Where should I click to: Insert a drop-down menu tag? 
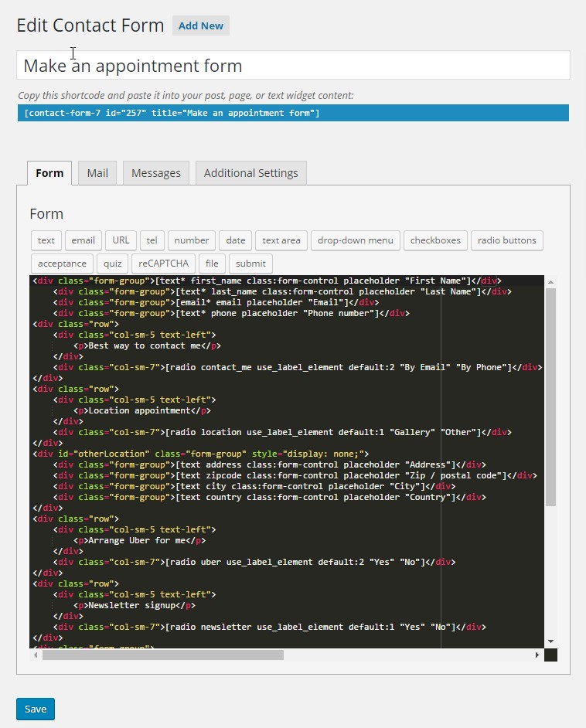tap(355, 240)
